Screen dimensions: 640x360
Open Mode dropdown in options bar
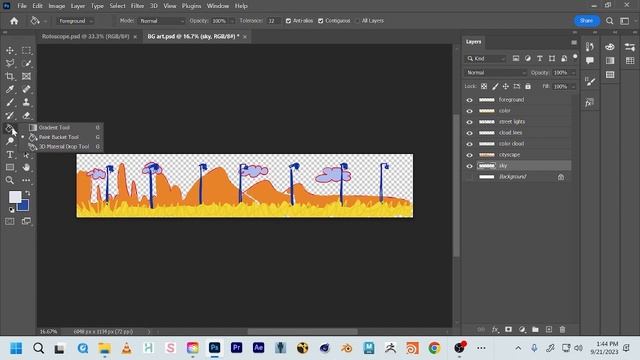pyautogui.click(x=162, y=21)
